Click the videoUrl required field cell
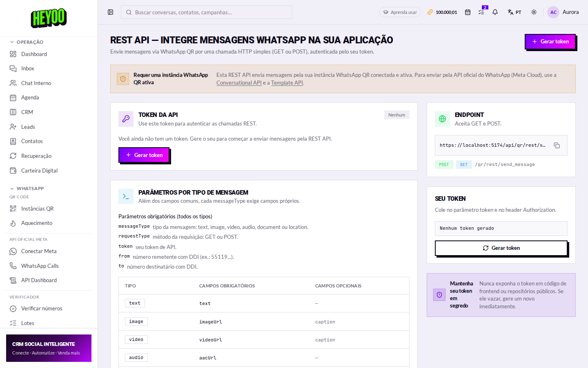Image resolution: width=588 pixels, height=368 pixels. 211,340
